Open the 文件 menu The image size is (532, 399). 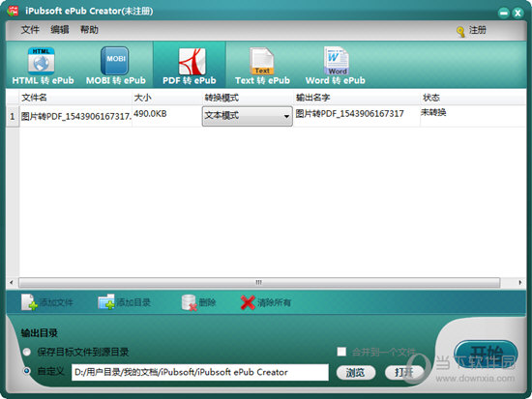[30, 30]
